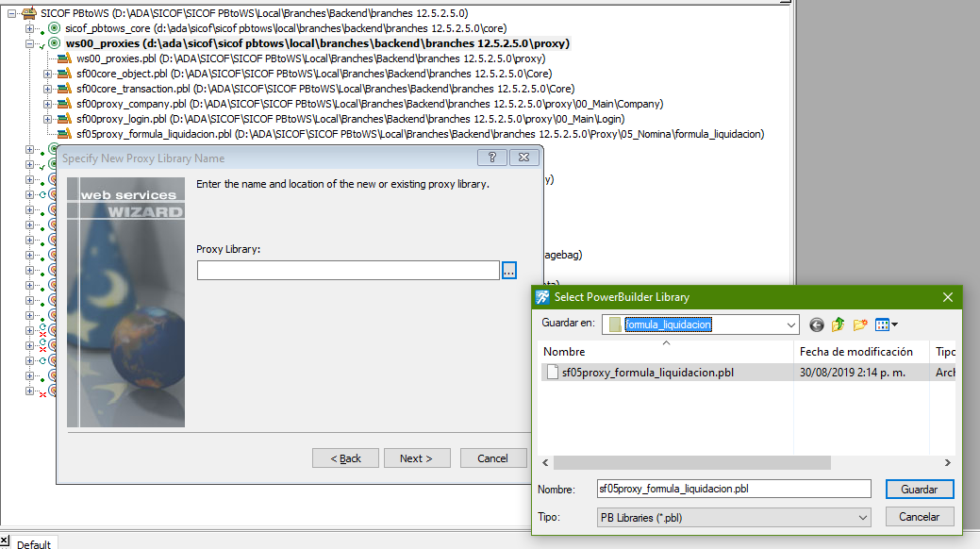Open the Tipo file type dropdown

click(863, 517)
